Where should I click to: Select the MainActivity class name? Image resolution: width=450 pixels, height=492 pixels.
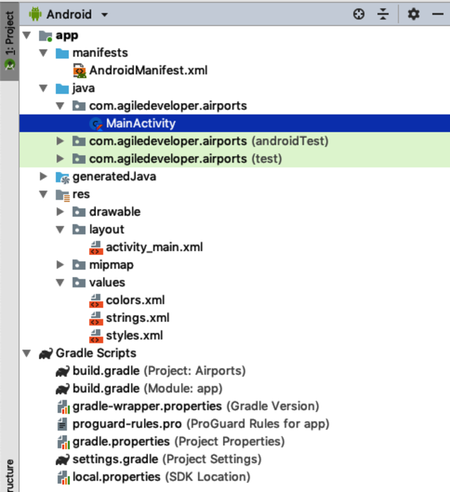pyautogui.click(x=141, y=123)
